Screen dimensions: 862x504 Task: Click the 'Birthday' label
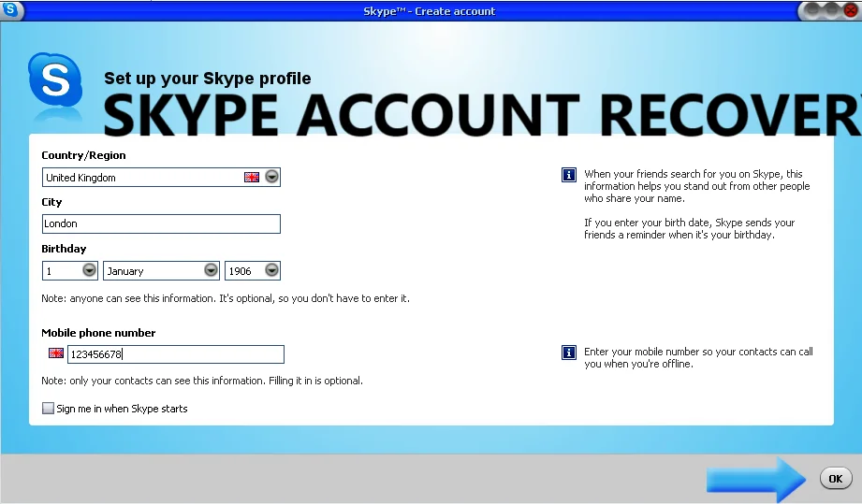click(x=64, y=249)
